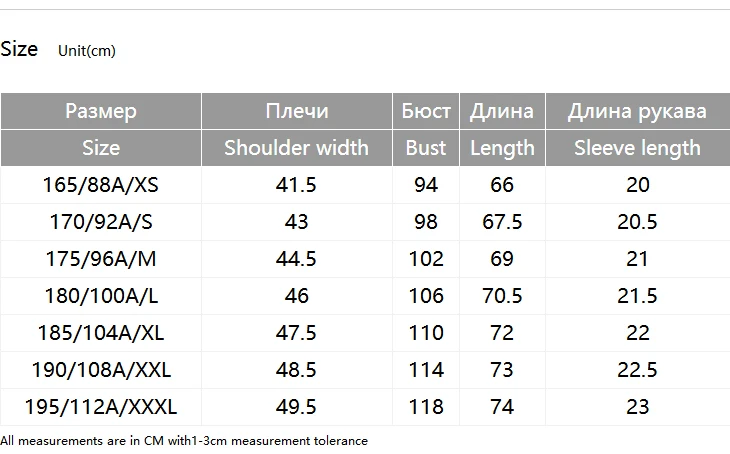Click the Плечи header cell
The height and width of the screenshot is (454, 730).
click(x=297, y=111)
